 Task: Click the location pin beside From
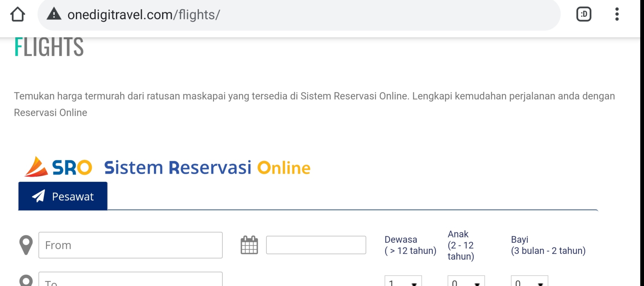[26, 245]
